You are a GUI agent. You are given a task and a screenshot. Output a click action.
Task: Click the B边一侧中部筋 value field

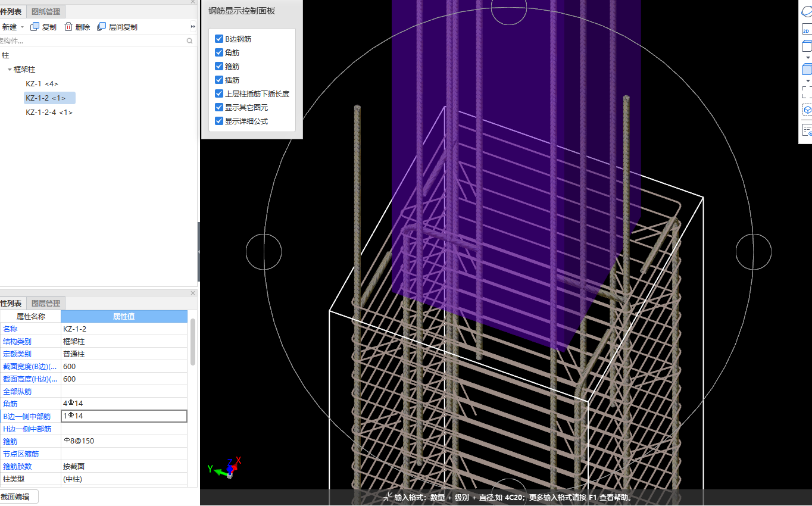pyautogui.click(x=124, y=416)
